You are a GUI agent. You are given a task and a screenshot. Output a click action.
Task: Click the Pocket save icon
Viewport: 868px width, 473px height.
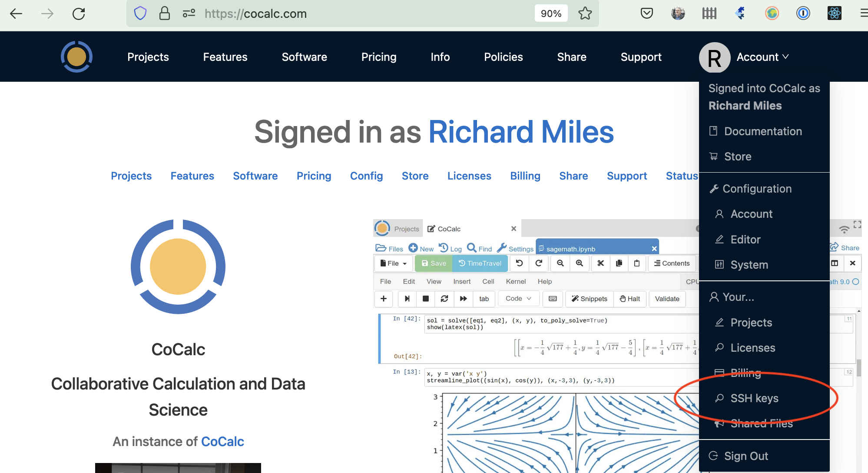646,13
